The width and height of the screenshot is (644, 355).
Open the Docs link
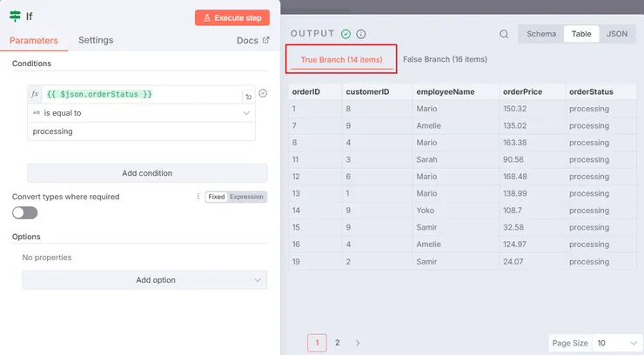coord(252,40)
